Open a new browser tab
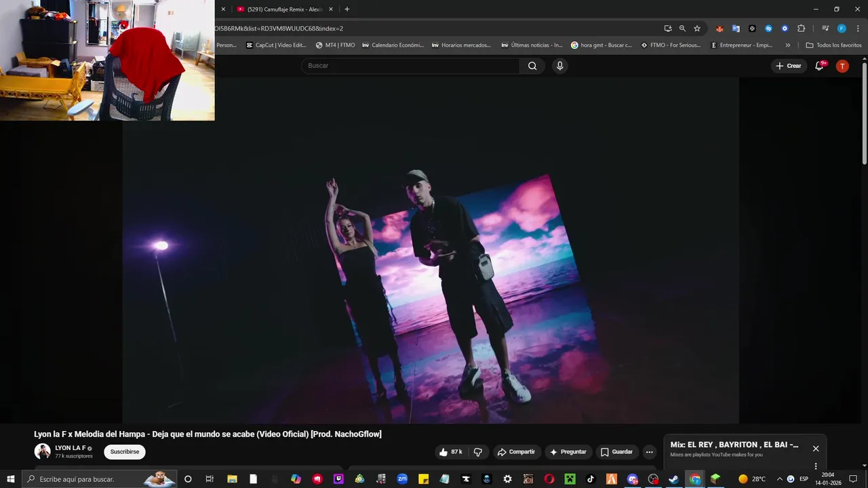 [x=347, y=9]
